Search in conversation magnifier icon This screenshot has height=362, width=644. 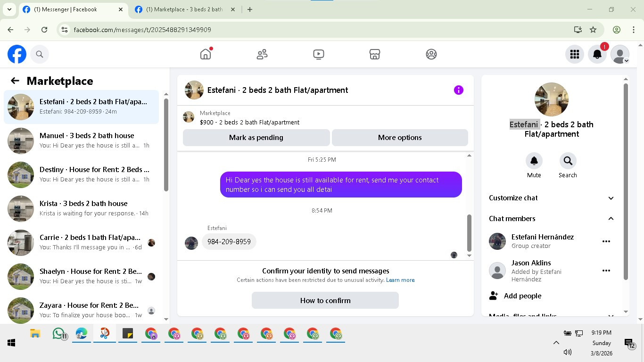(x=568, y=161)
